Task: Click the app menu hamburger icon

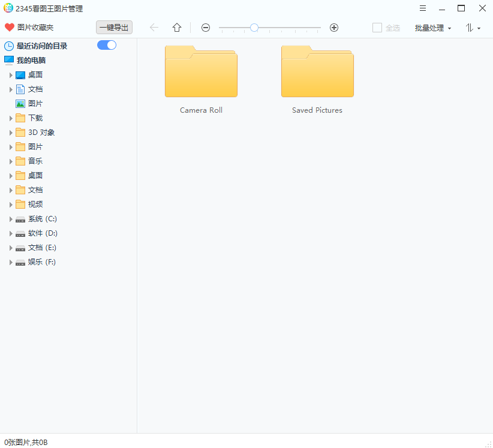Action: [423, 8]
